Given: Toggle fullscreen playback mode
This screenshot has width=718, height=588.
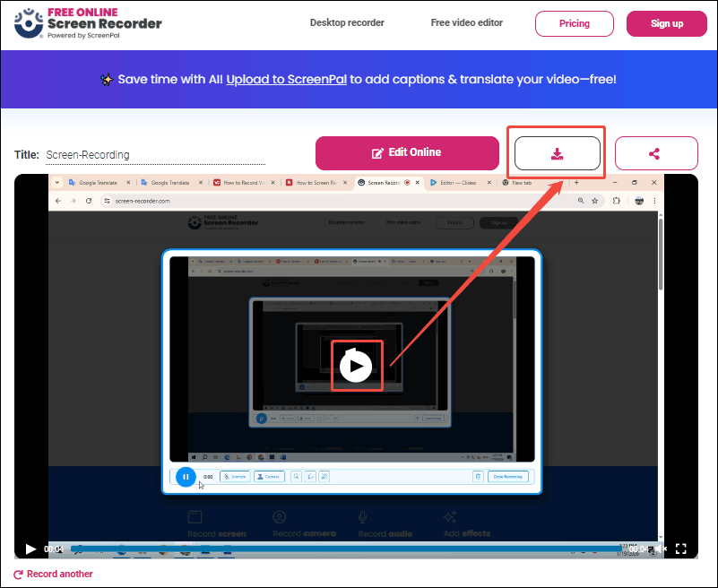Looking at the screenshot, I should [681, 549].
